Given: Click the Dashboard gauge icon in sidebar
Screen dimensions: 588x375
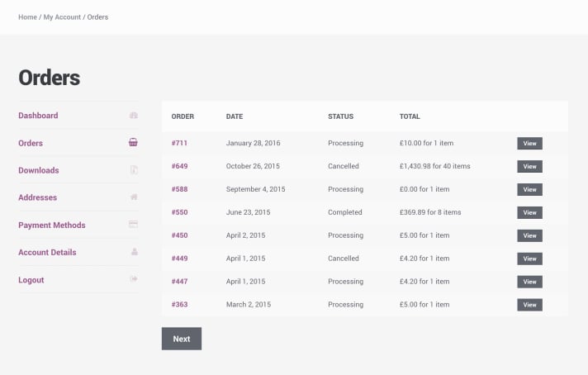Looking at the screenshot, I should 134,115.
